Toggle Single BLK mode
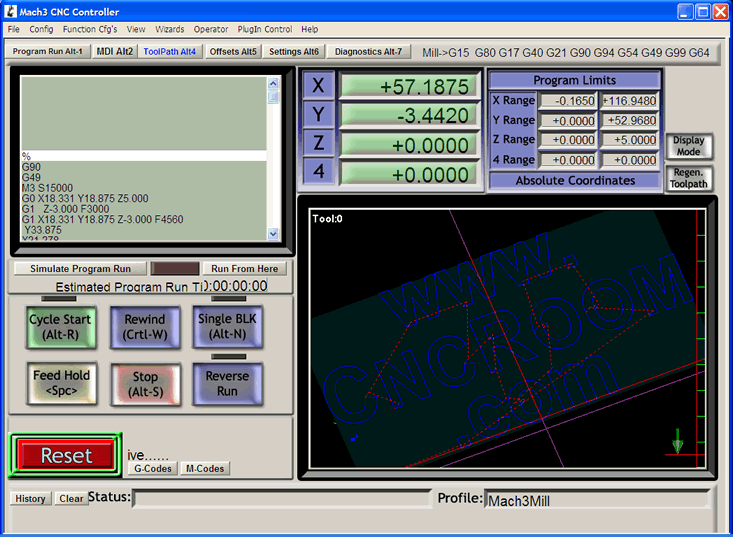 point(227,326)
